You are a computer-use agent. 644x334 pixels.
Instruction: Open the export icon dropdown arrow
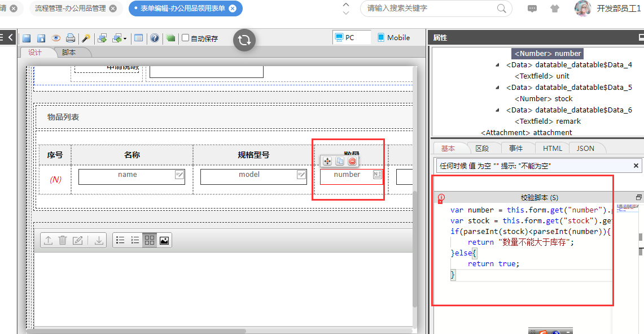click(x=125, y=38)
